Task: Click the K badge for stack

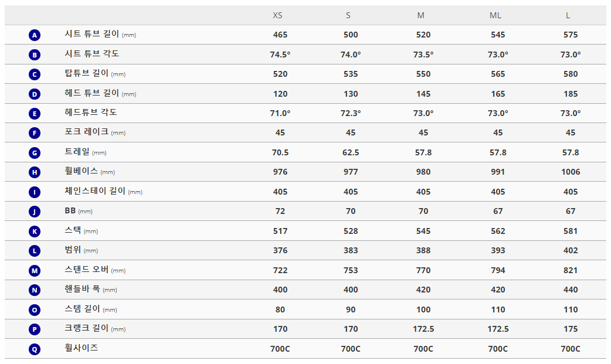Action: pyautogui.click(x=34, y=232)
